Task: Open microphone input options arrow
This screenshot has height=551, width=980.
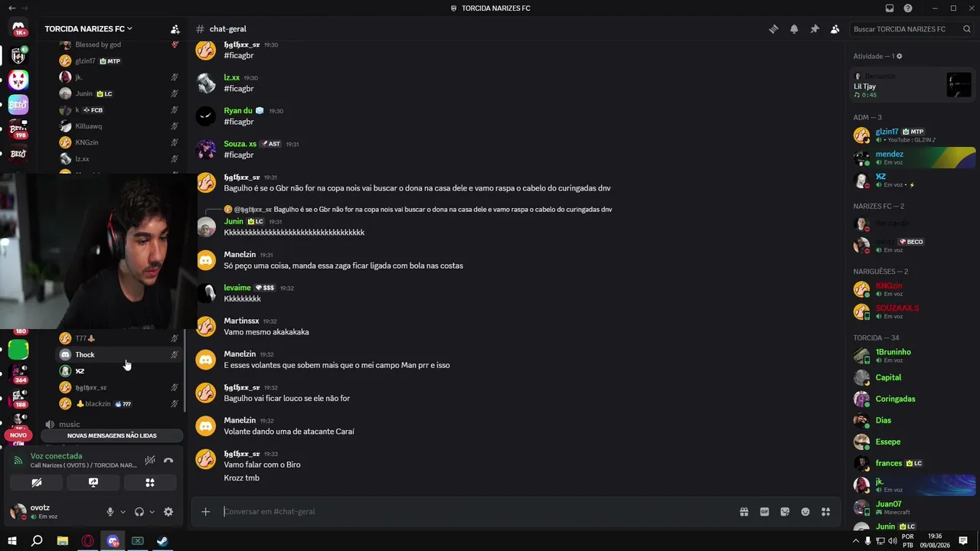Action: tap(122, 512)
